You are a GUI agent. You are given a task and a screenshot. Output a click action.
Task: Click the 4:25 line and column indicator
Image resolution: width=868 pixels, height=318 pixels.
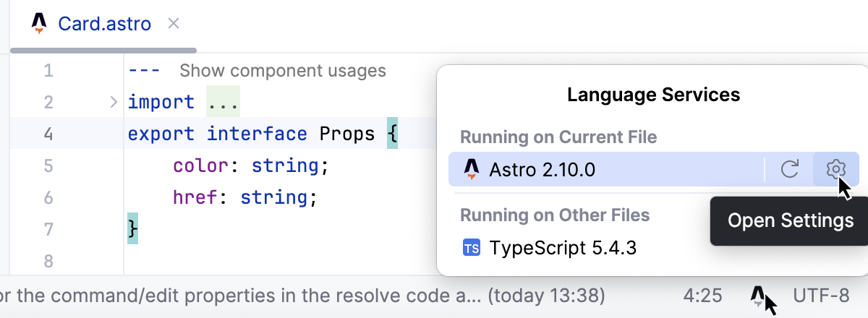click(x=702, y=295)
